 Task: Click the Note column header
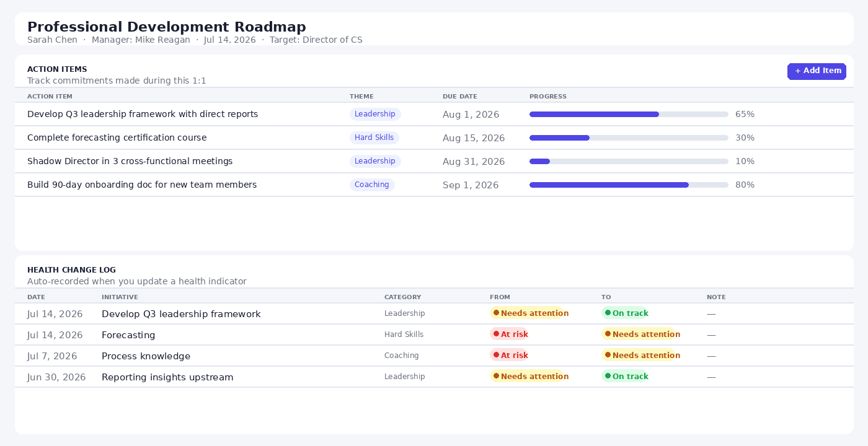(x=716, y=297)
